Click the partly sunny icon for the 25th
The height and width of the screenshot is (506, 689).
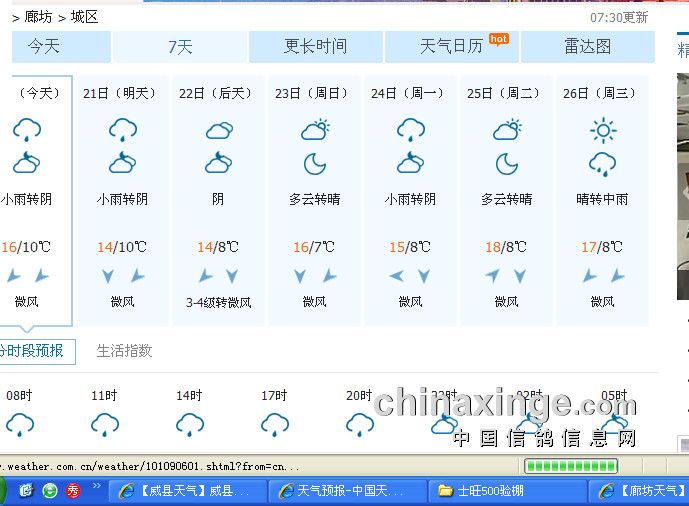507,130
